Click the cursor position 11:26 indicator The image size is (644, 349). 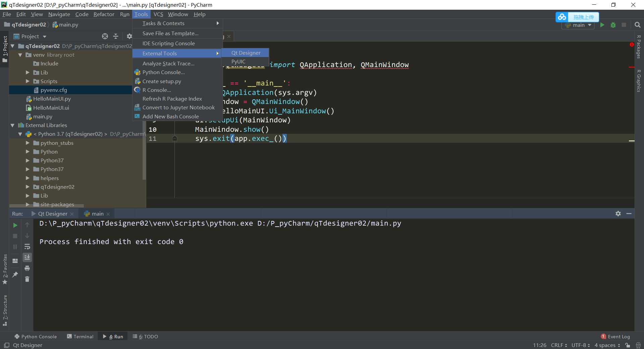coord(540,345)
